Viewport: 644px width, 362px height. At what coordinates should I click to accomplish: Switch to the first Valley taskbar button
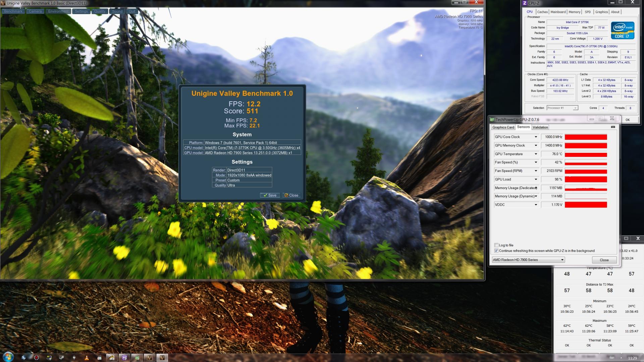tap(150, 358)
